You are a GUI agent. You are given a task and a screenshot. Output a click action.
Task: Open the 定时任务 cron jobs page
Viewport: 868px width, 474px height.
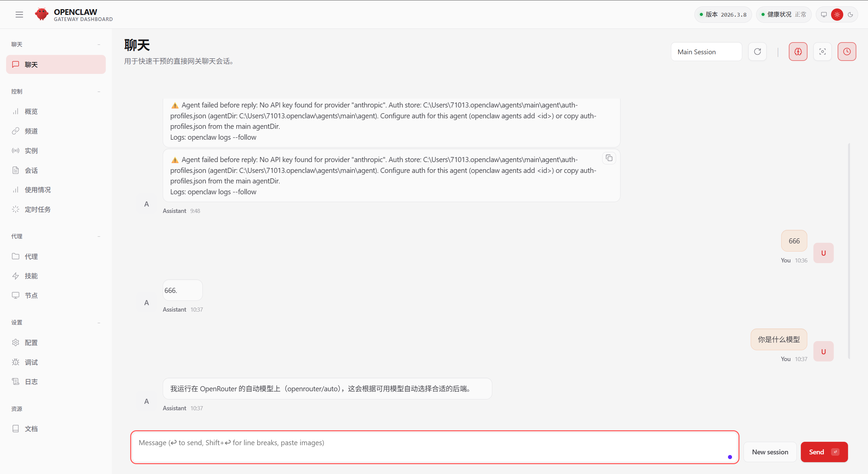pos(38,210)
